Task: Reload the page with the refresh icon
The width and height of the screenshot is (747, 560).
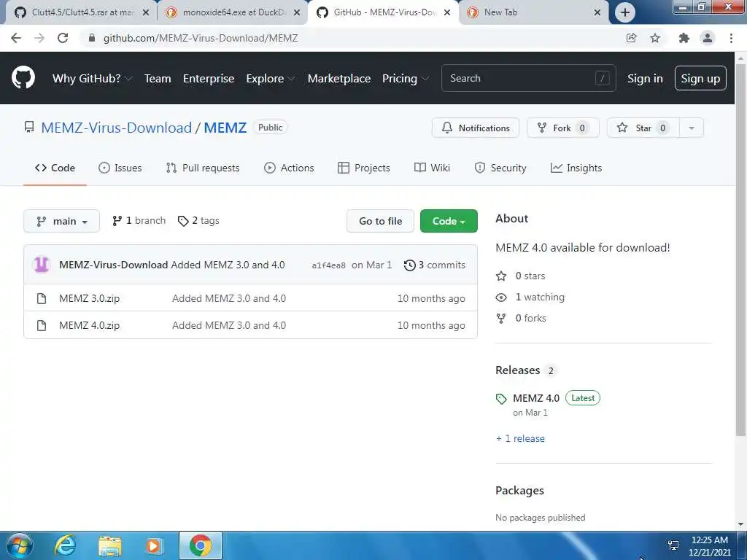Action: (63, 38)
